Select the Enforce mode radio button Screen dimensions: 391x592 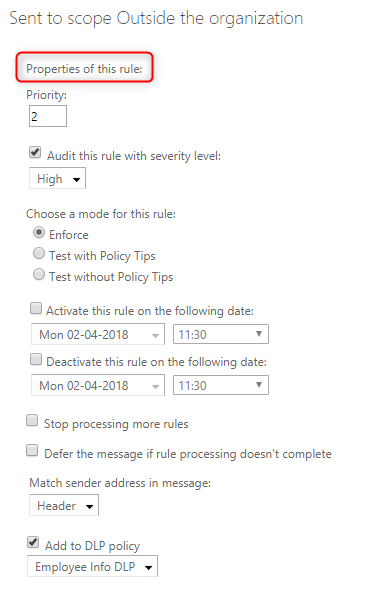(x=38, y=233)
